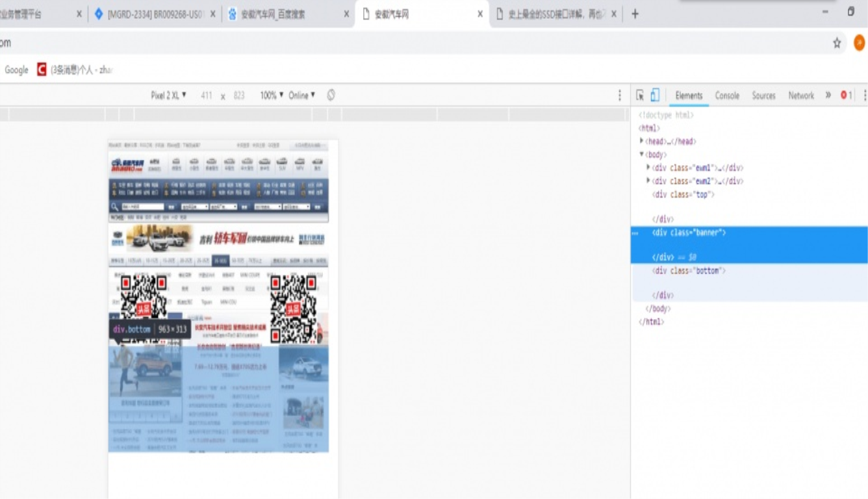Switch to the Sources tab
This screenshot has width=868, height=499.
click(x=763, y=96)
